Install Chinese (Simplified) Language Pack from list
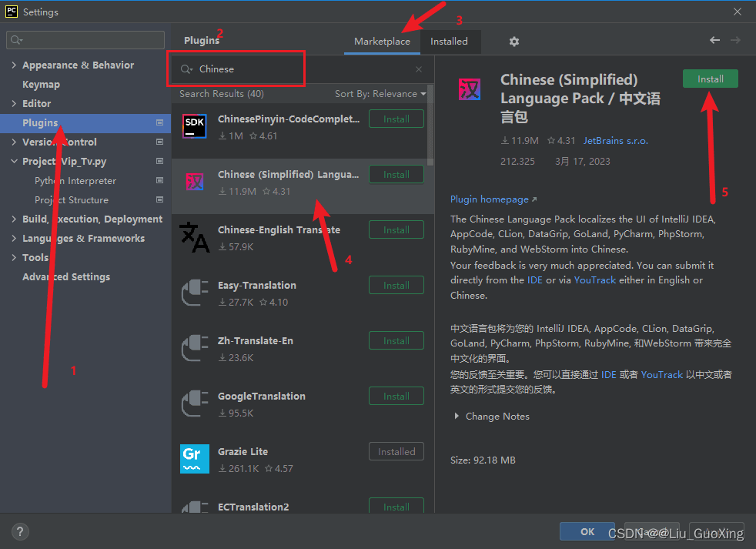The height and width of the screenshot is (549, 756). pyautogui.click(x=396, y=175)
